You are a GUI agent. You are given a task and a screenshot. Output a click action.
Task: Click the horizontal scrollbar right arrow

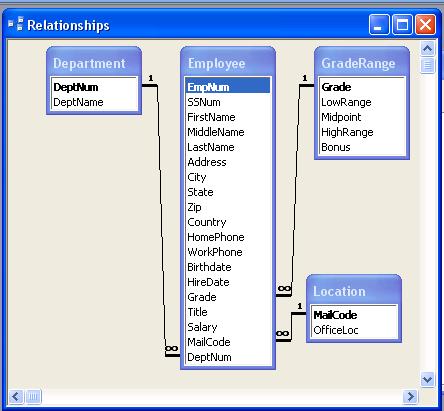click(411, 397)
